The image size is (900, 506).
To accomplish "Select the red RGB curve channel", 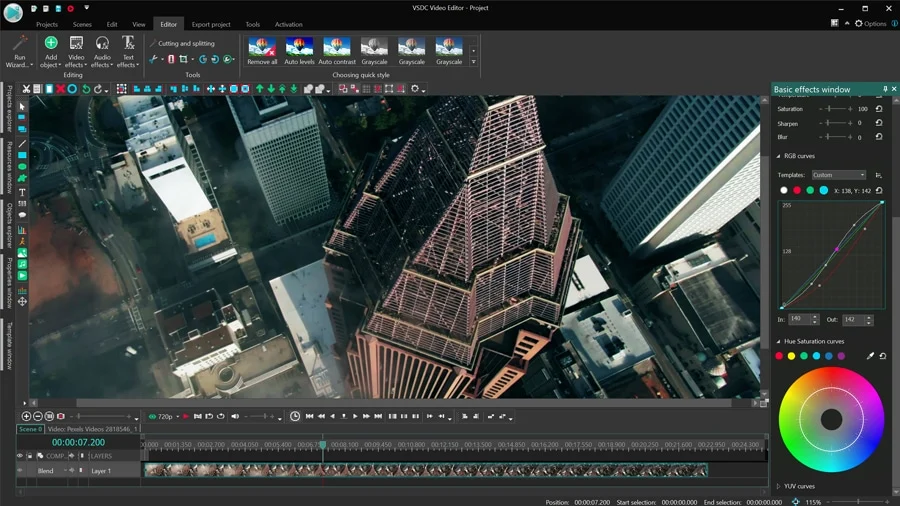I will pos(797,190).
